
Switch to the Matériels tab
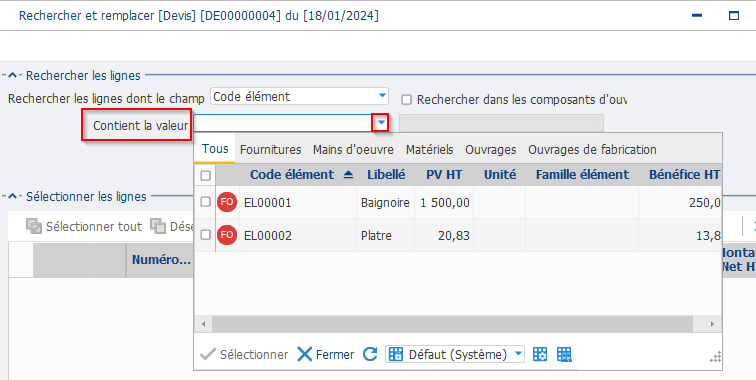[430, 149]
